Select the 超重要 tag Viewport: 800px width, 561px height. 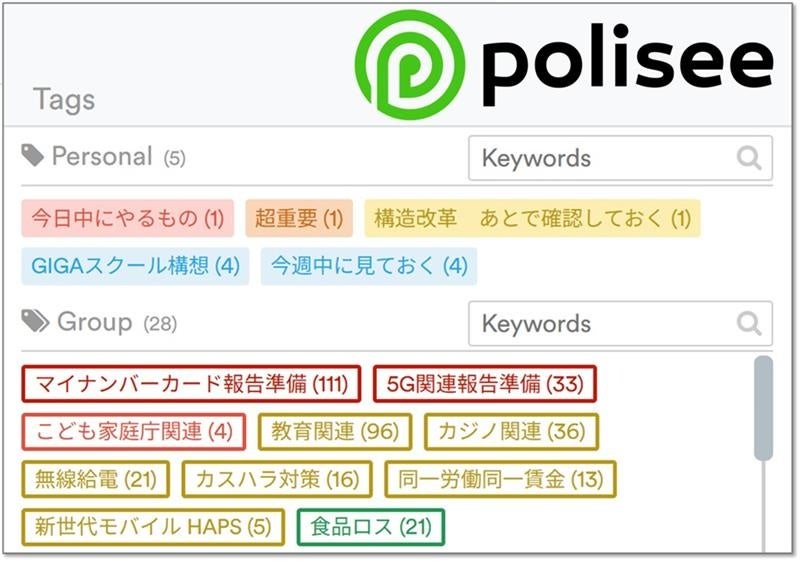coord(298,218)
